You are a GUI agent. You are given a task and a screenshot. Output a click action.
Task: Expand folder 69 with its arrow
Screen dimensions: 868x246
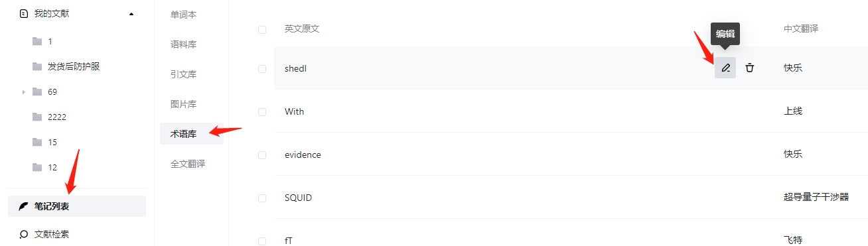click(23, 92)
